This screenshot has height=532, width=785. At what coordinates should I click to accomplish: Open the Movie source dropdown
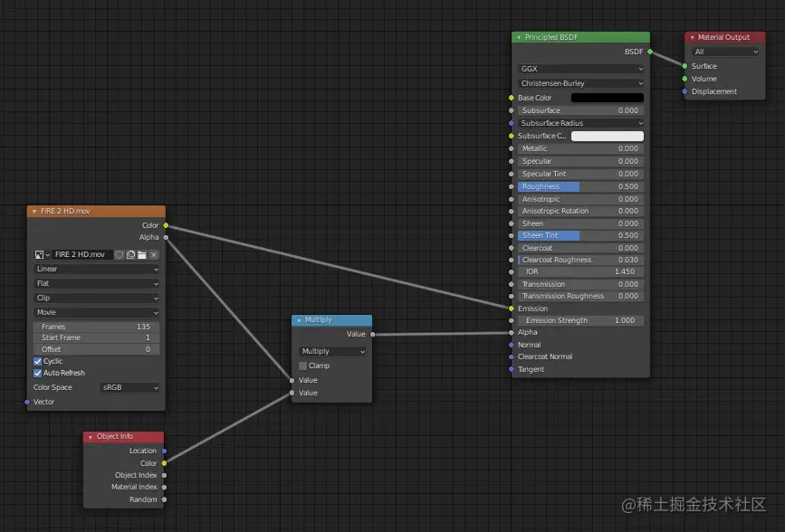(x=97, y=313)
